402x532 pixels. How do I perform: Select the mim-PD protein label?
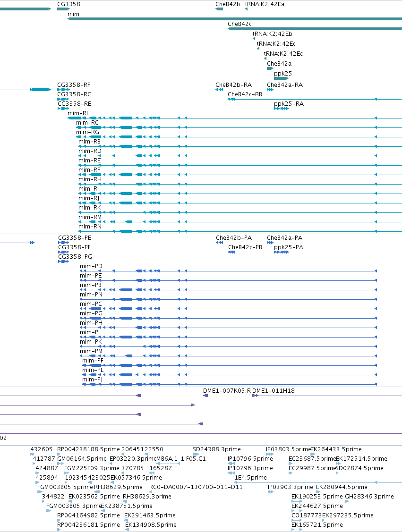91,266
